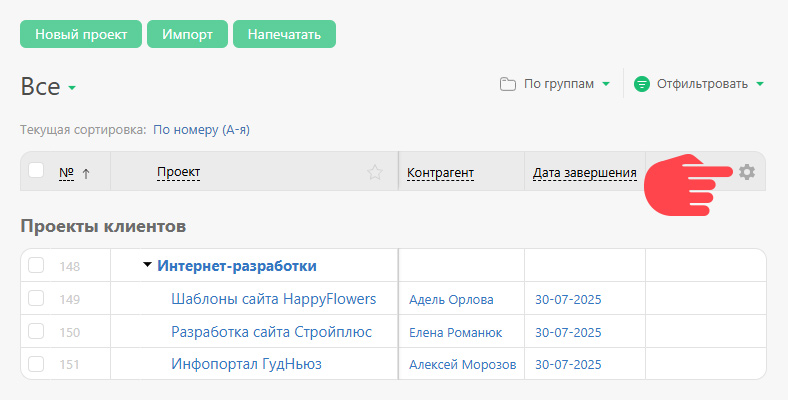The height and width of the screenshot is (400, 788).
Task: Click the Новый проект button
Action: pos(81,34)
